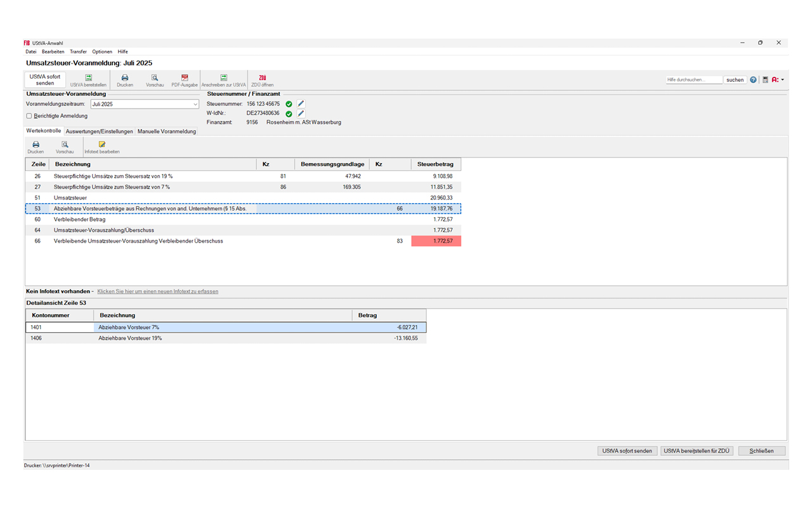Click the bottom USTVA bereitstellen für ZDÜ button
Image resolution: width=812 pixels, height=508 pixels.
click(697, 451)
